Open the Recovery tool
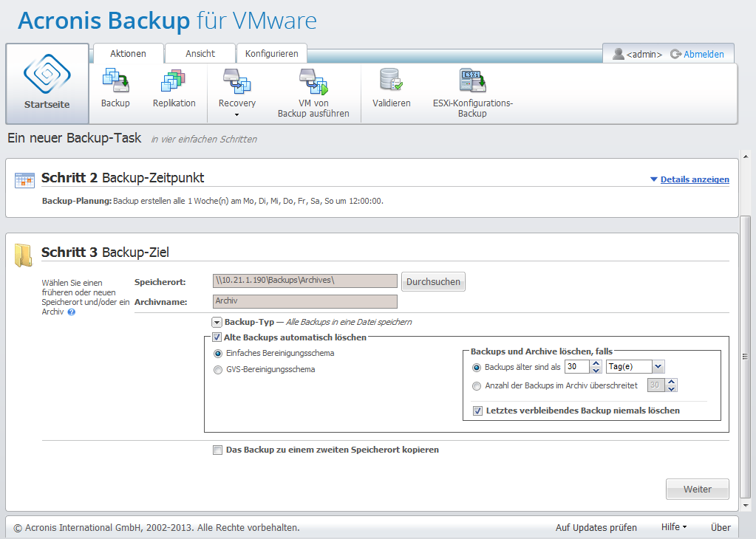756x539 pixels. 236,81
